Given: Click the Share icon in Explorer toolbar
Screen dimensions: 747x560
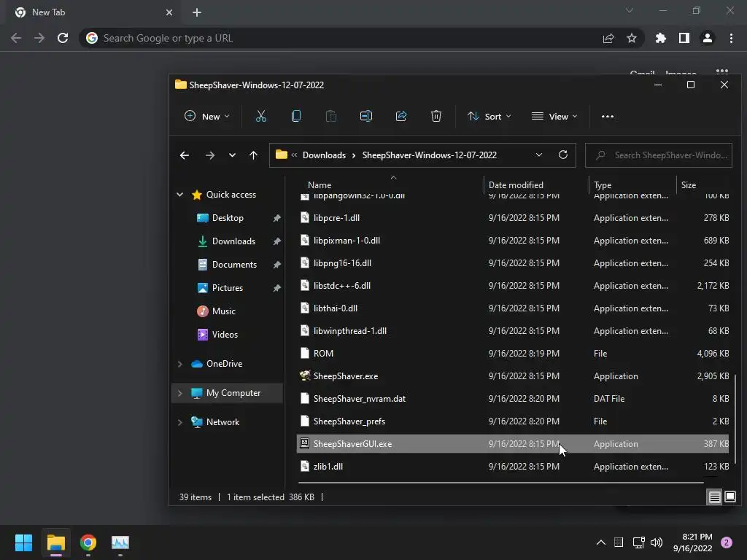Looking at the screenshot, I should 401,116.
